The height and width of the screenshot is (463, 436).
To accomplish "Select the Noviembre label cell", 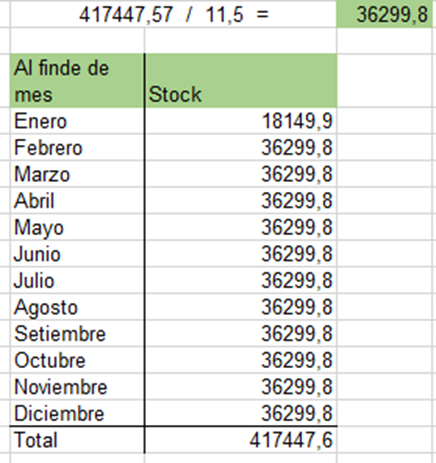I will click(77, 387).
